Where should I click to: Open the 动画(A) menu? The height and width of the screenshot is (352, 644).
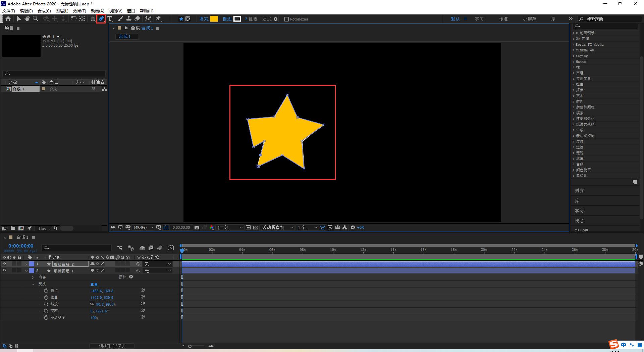click(98, 11)
